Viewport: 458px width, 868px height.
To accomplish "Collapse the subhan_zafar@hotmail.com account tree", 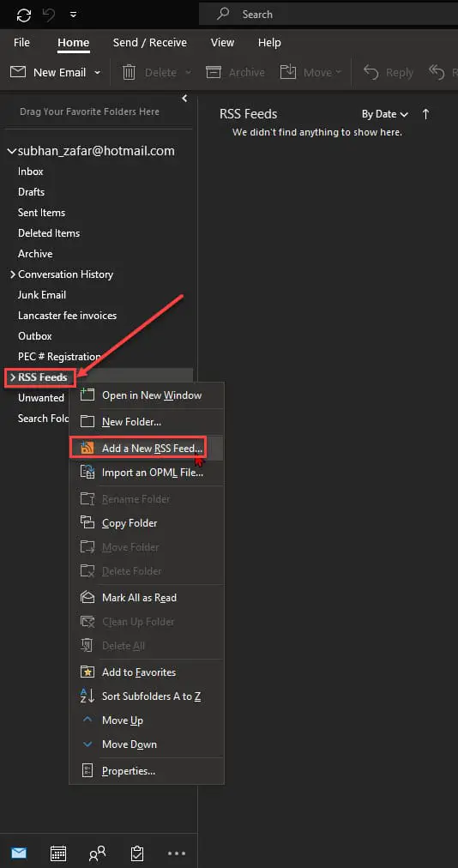I will pos(12,151).
